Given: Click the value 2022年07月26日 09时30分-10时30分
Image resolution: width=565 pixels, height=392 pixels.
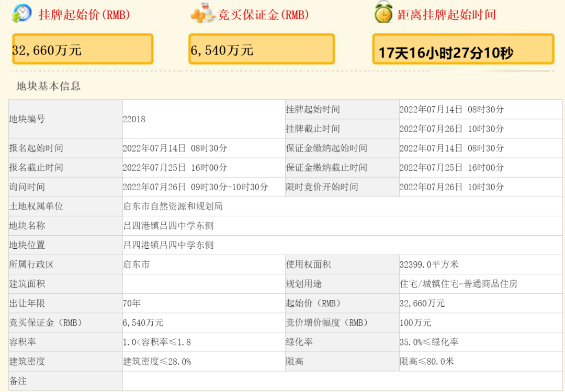Looking at the screenshot, I should pos(195,187).
